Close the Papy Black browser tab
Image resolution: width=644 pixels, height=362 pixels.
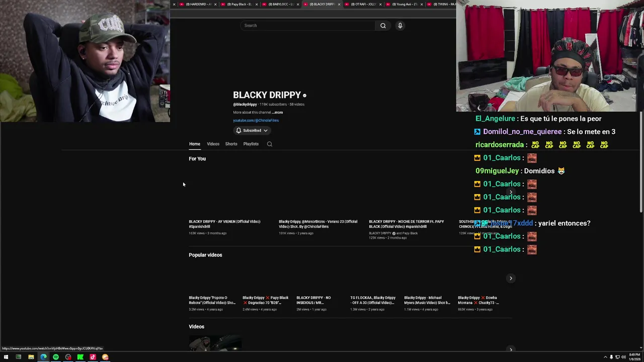tap(257, 5)
